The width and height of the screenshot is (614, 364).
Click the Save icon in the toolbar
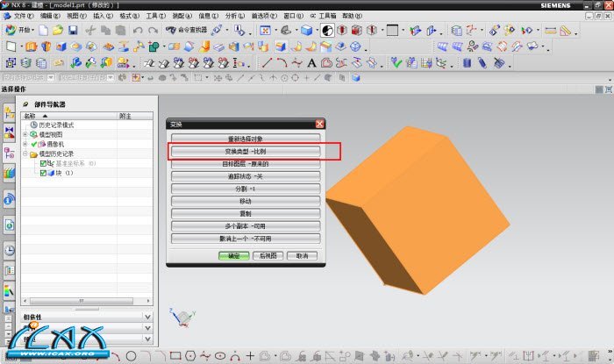pos(73,30)
